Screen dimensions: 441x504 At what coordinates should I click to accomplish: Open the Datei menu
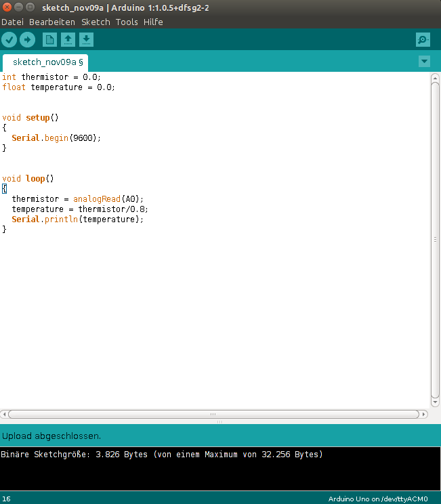pyautogui.click(x=13, y=22)
